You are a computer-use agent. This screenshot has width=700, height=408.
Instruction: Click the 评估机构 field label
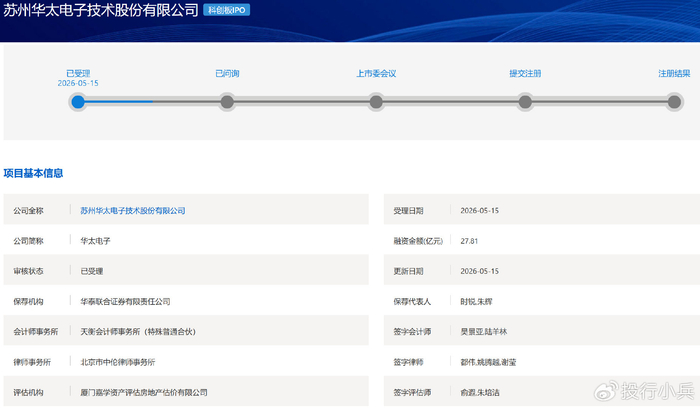pos(28,392)
